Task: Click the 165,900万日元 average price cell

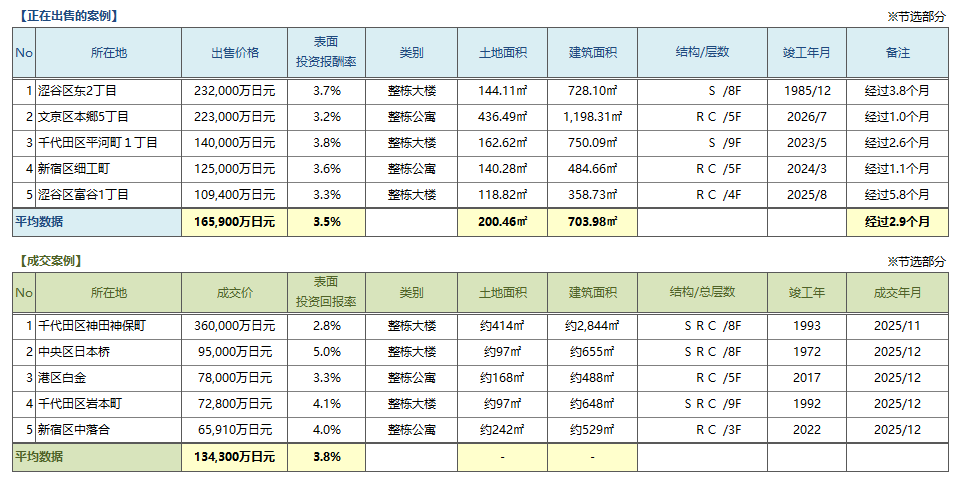Action: coord(234,221)
